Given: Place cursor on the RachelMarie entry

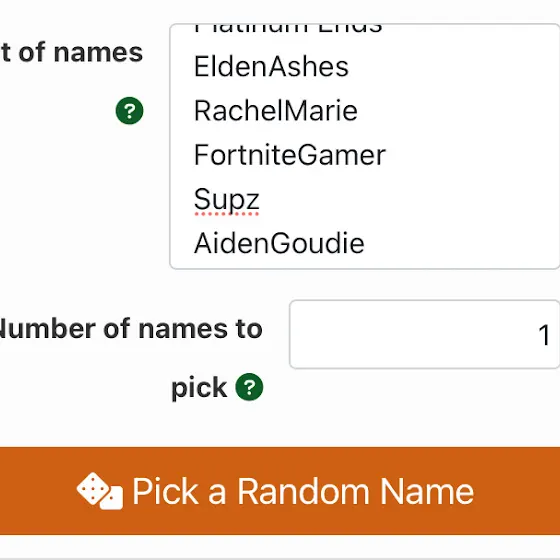Looking at the screenshot, I should (276, 111).
